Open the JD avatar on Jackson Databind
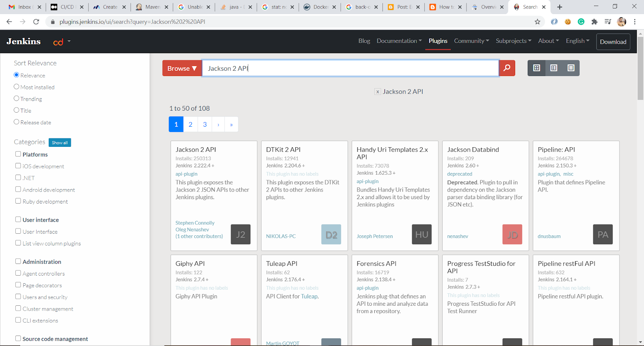This screenshot has height=346, width=644. (512, 235)
